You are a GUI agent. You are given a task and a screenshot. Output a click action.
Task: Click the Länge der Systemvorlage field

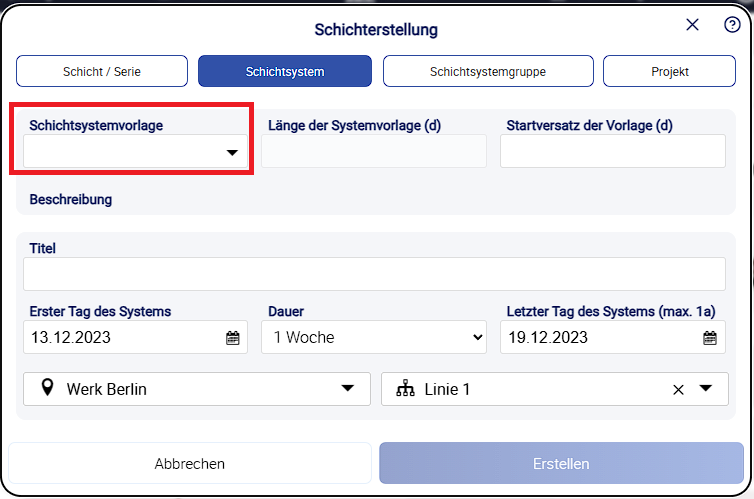coord(374,152)
